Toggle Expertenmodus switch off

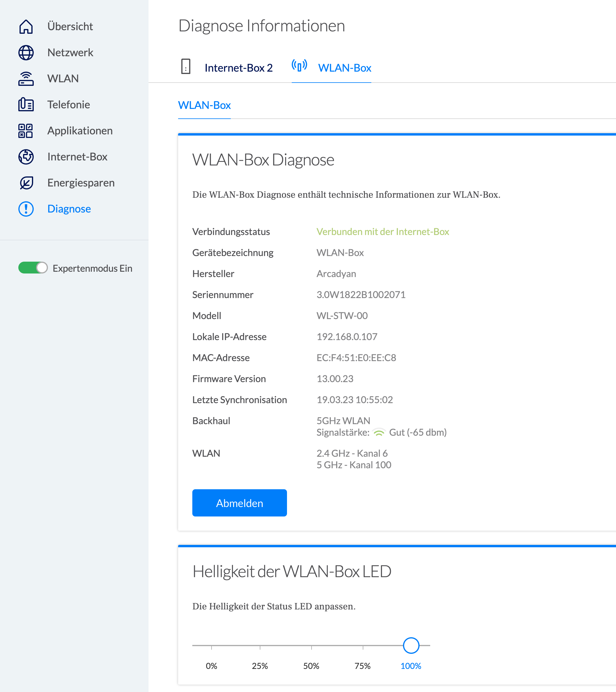coord(33,268)
